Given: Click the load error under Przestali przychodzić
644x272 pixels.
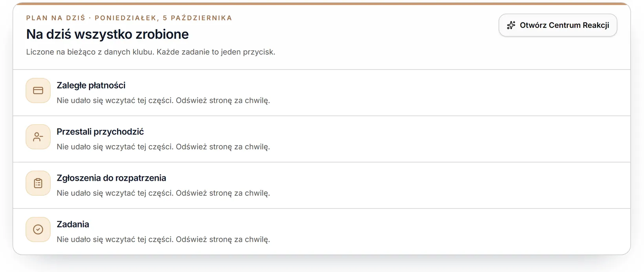Looking at the screenshot, I should pos(163,147).
